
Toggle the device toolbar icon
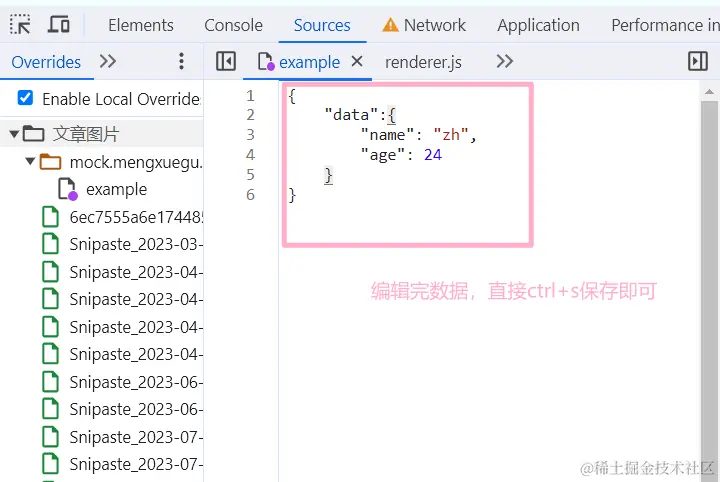pyautogui.click(x=59, y=24)
